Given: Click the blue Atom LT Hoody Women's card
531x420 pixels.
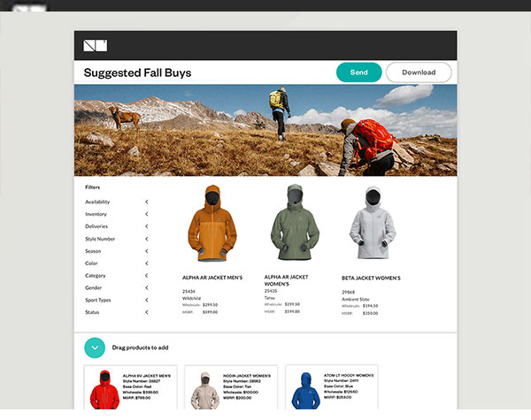Looking at the screenshot, I should click(332, 387).
